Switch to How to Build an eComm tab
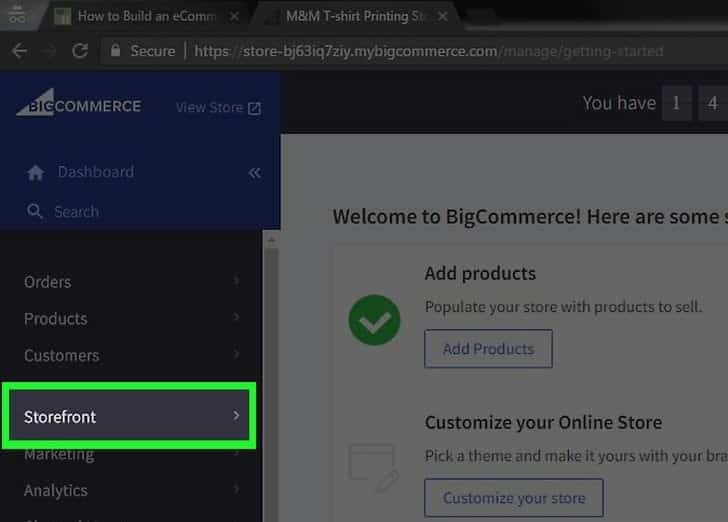Screen dimensions: 728x522 [x=146, y=16]
